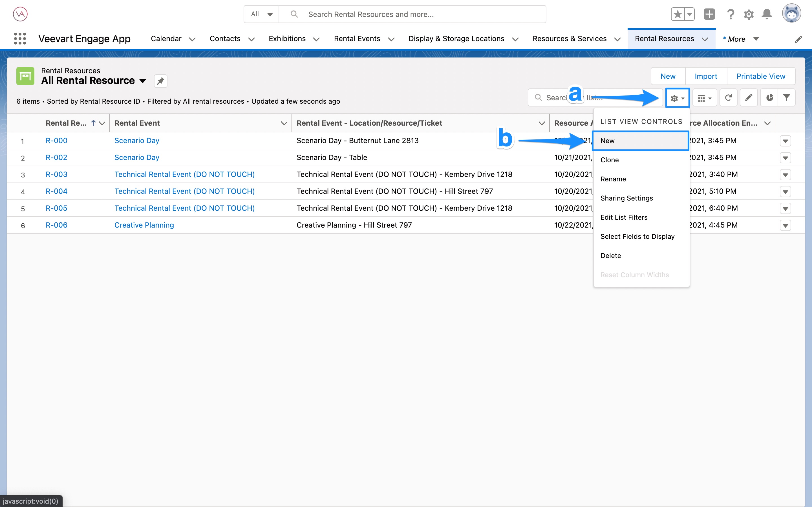Viewport: 812px width, 507px height.
Task: Click the search this list field
Action: click(x=570, y=97)
